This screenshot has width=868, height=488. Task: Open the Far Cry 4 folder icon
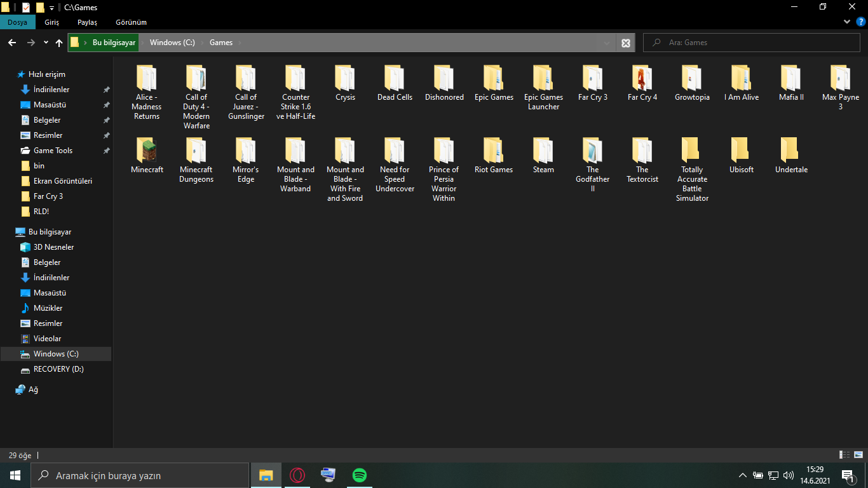(x=642, y=78)
